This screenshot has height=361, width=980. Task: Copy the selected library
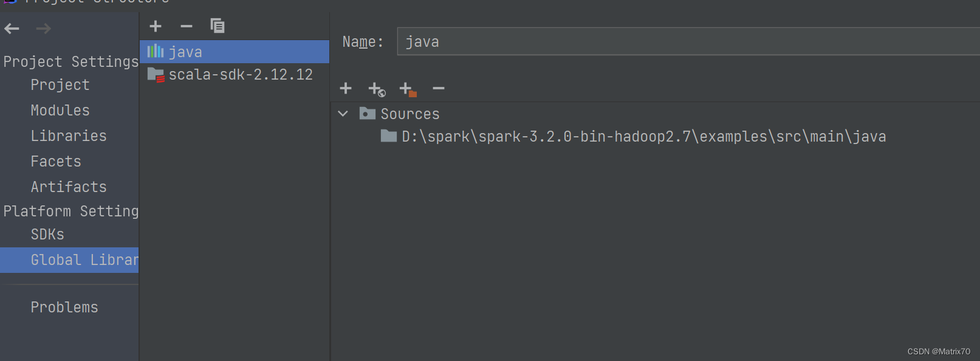click(x=218, y=26)
